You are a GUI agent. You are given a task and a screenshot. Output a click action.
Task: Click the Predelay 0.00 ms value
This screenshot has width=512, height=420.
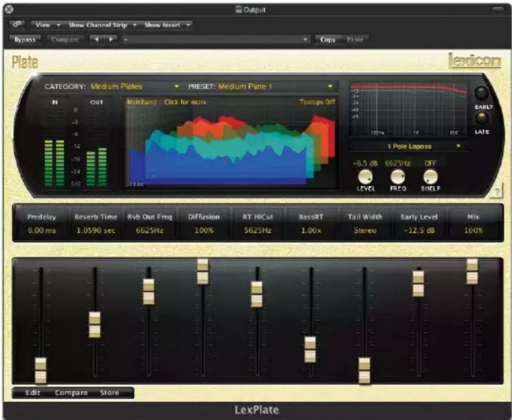click(x=41, y=230)
